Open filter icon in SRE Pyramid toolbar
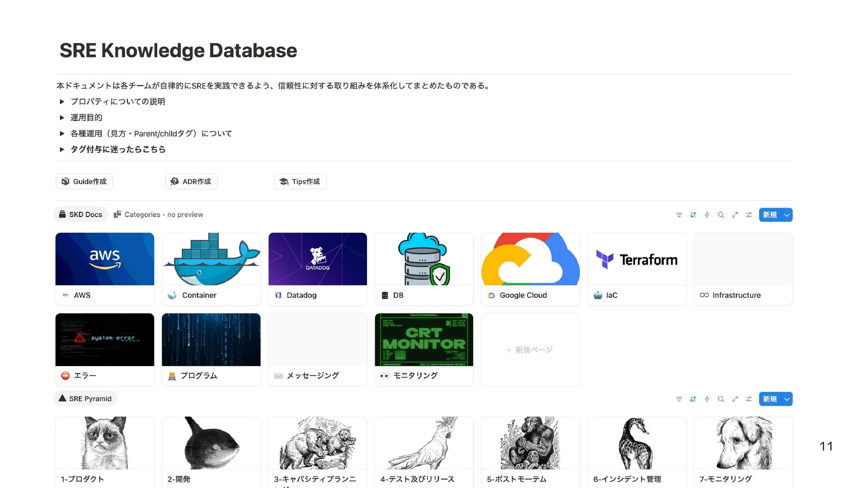The height and width of the screenshot is (488, 868). pyautogui.click(x=679, y=399)
